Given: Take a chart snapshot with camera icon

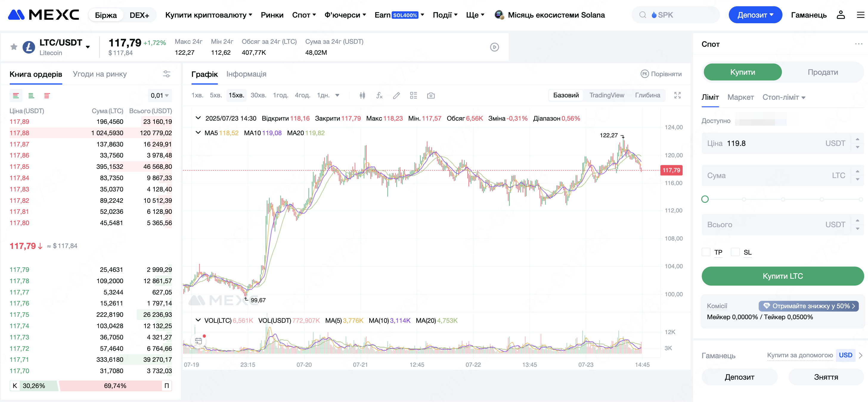Looking at the screenshot, I should (431, 96).
